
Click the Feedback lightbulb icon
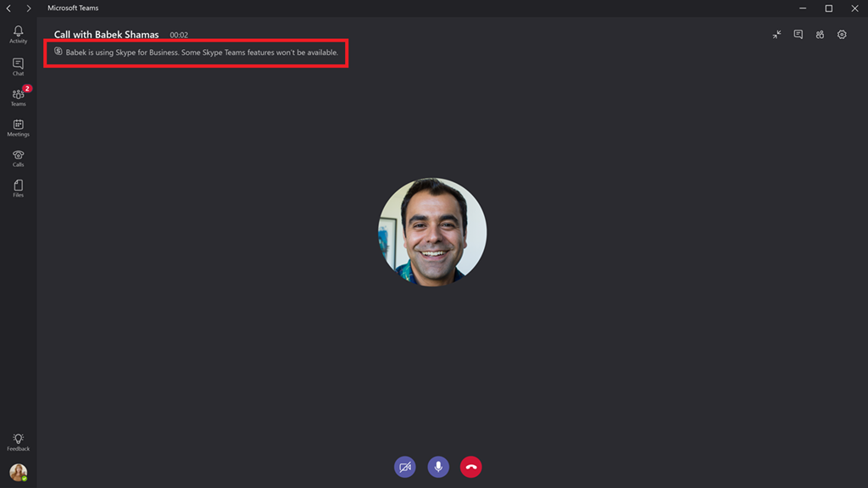tap(19, 442)
